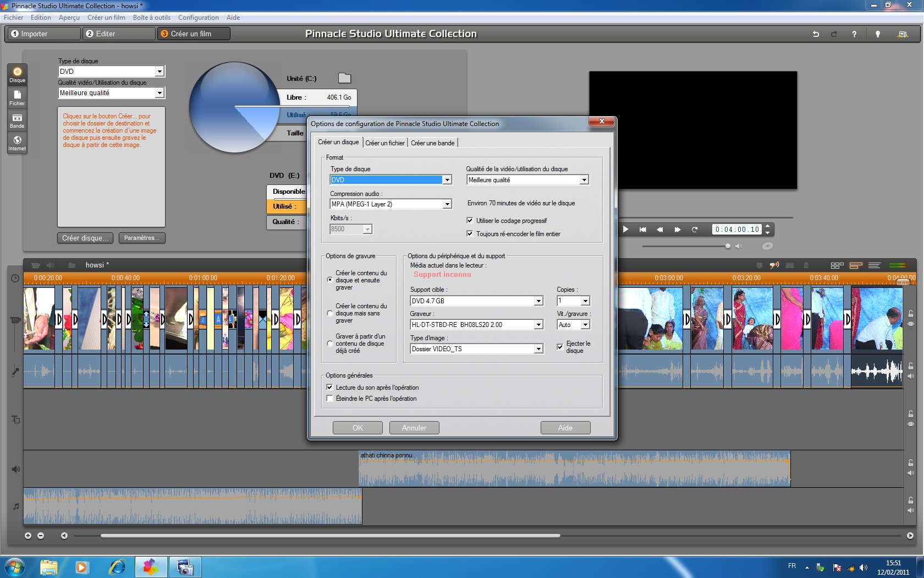Screen dimensions: 924x578
Task: Go to the 'Importer' step tab
Action: [43, 34]
